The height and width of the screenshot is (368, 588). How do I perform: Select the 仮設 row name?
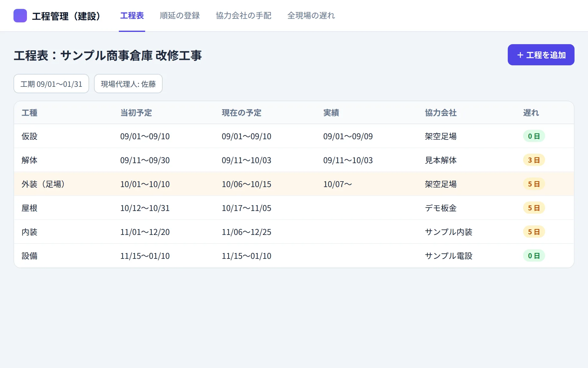pyautogui.click(x=29, y=136)
